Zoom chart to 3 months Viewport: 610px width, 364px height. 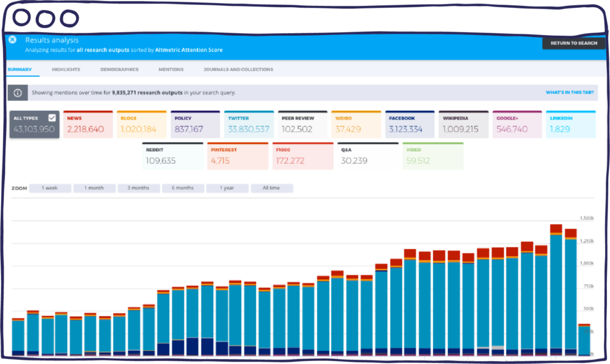point(138,188)
